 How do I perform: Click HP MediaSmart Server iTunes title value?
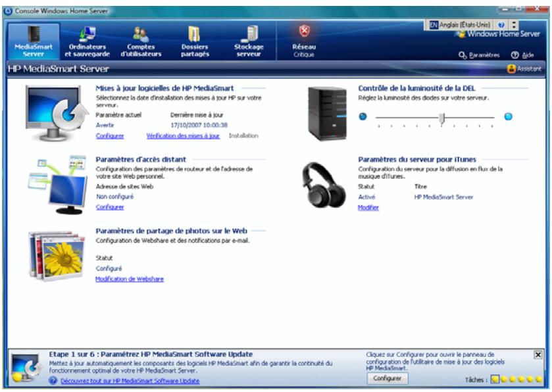pyautogui.click(x=443, y=197)
